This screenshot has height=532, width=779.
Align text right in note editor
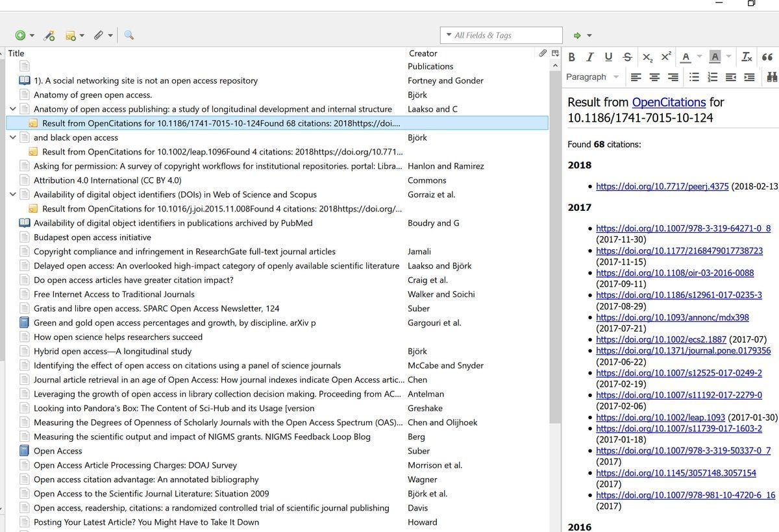(673, 77)
